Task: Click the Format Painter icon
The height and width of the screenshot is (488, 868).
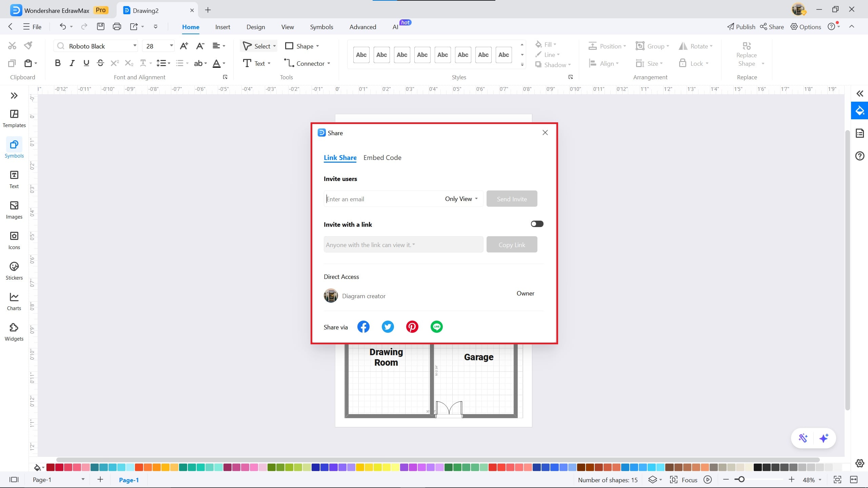Action: pyautogui.click(x=28, y=45)
